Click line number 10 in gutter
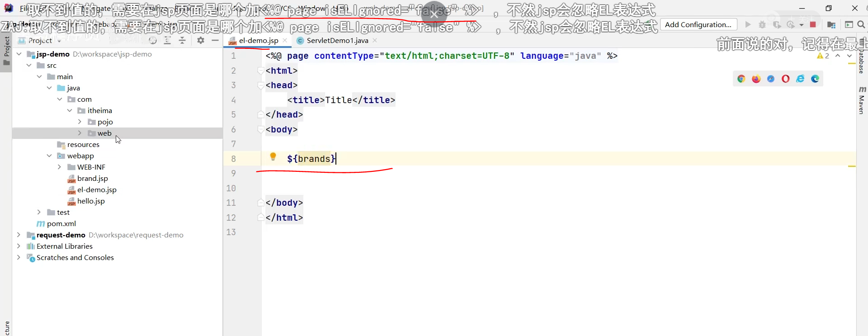 pos(231,188)
